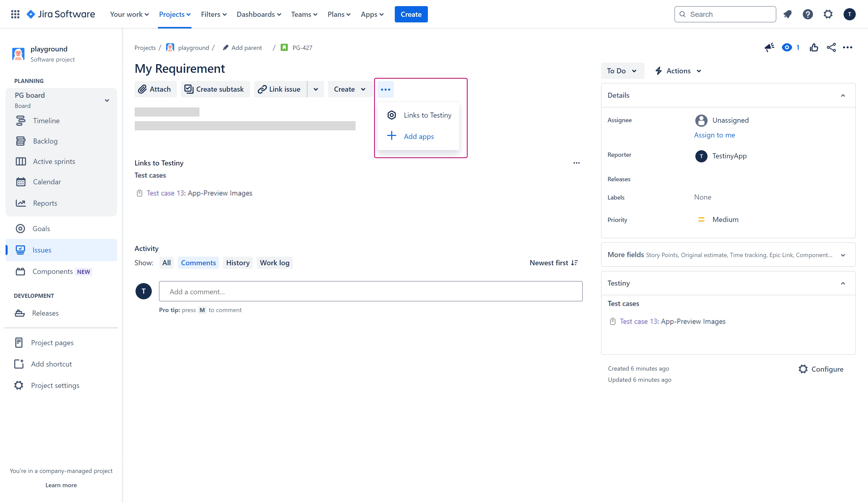This screenshot has width=868, height=503.
Task: Click the help question mark icon
Action: [808, 14]
